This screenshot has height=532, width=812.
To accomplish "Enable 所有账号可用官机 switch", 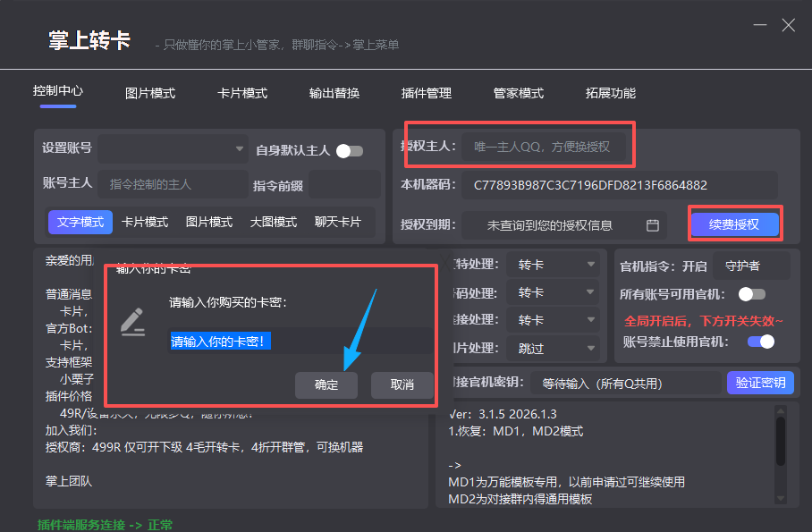I will tap(751, 293).
